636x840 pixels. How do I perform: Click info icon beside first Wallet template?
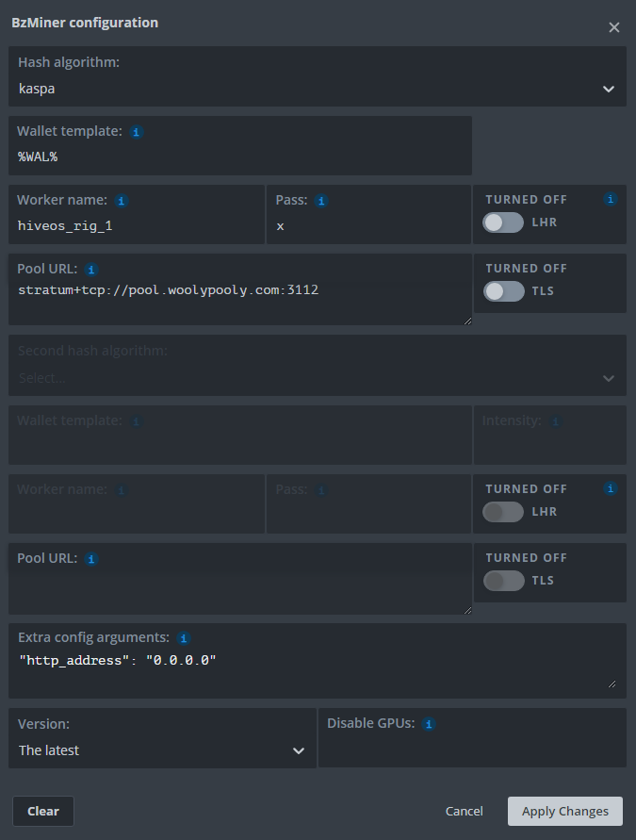point(137,132)
